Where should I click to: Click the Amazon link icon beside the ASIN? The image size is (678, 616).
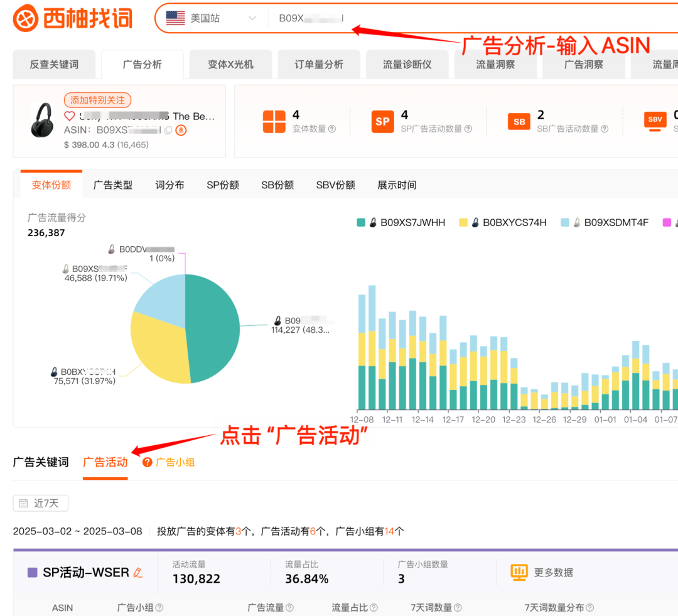click(x=181, y=130)
